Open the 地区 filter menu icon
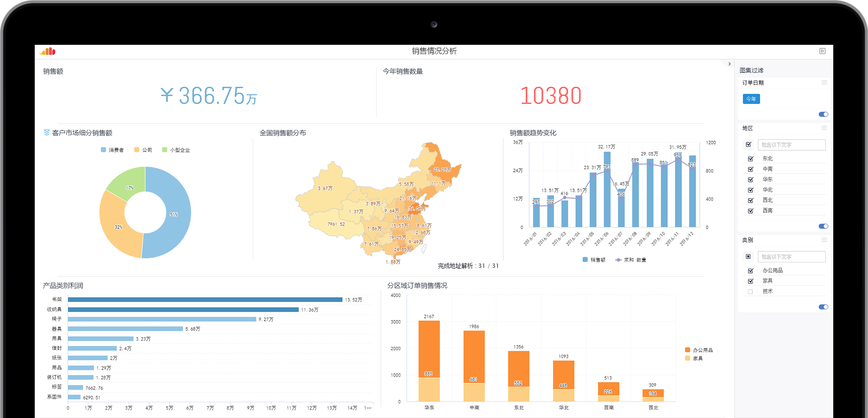The height and width of the screenshot is (418, 868). tap(824, 128)
